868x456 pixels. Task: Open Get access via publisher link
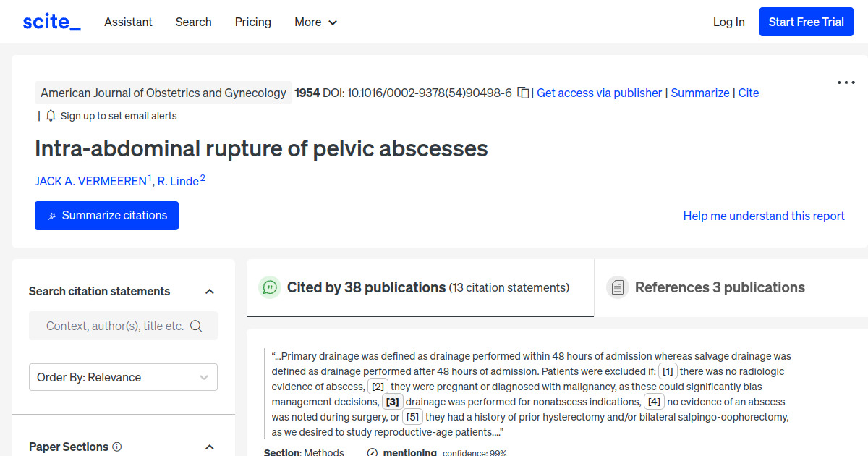click(x=599, y=93)
